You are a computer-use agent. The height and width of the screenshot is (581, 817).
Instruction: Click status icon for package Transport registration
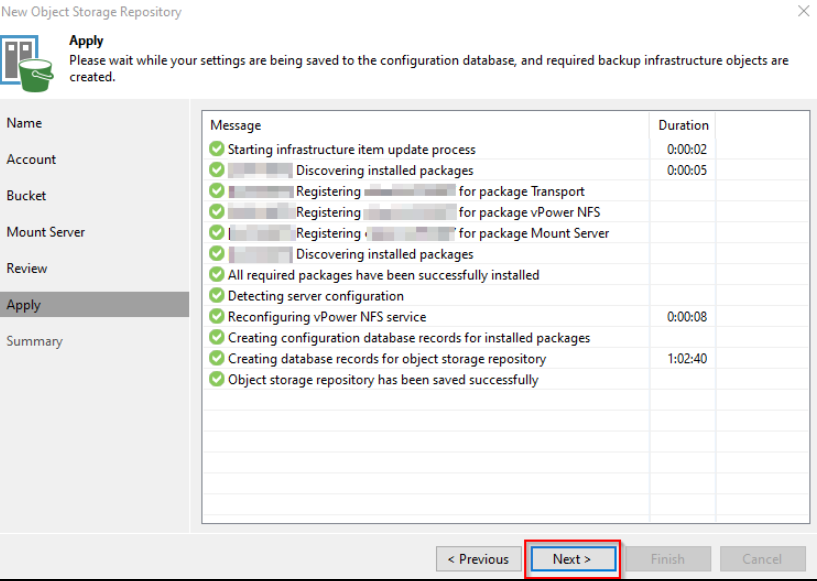(x=217, y=191)
